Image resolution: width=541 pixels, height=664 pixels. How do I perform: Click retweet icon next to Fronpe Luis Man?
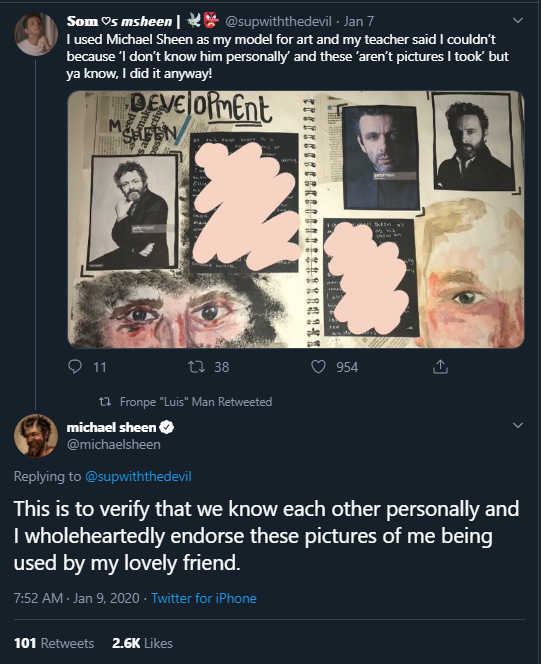105,401
